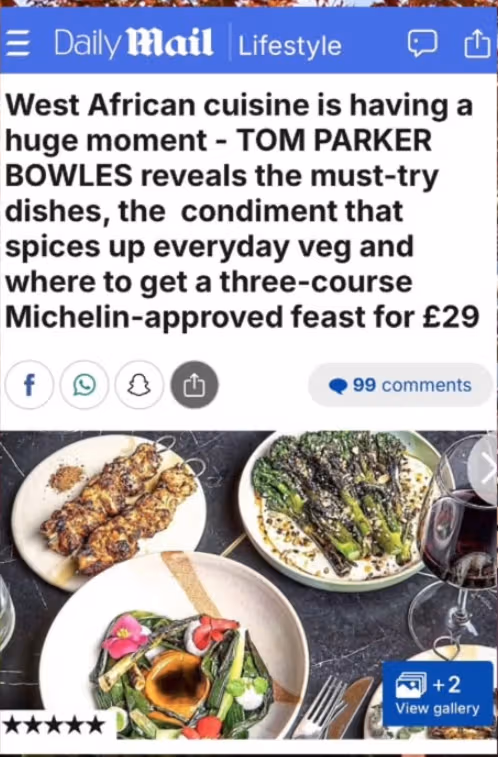Open the header comments speech-bubble icon

[x=423, y=44]
